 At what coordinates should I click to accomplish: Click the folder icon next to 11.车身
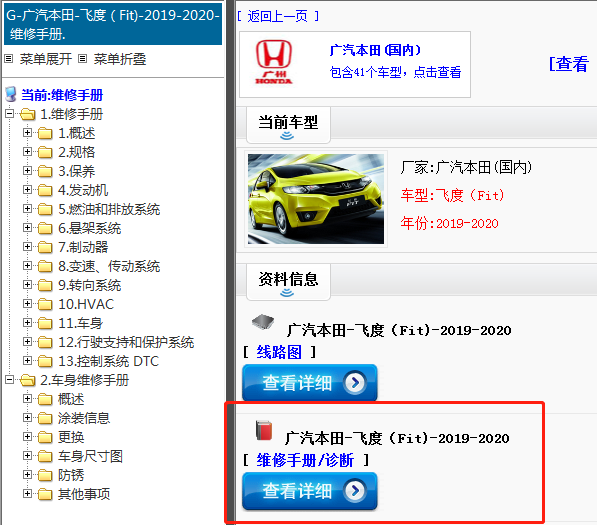tap(45, 323)
